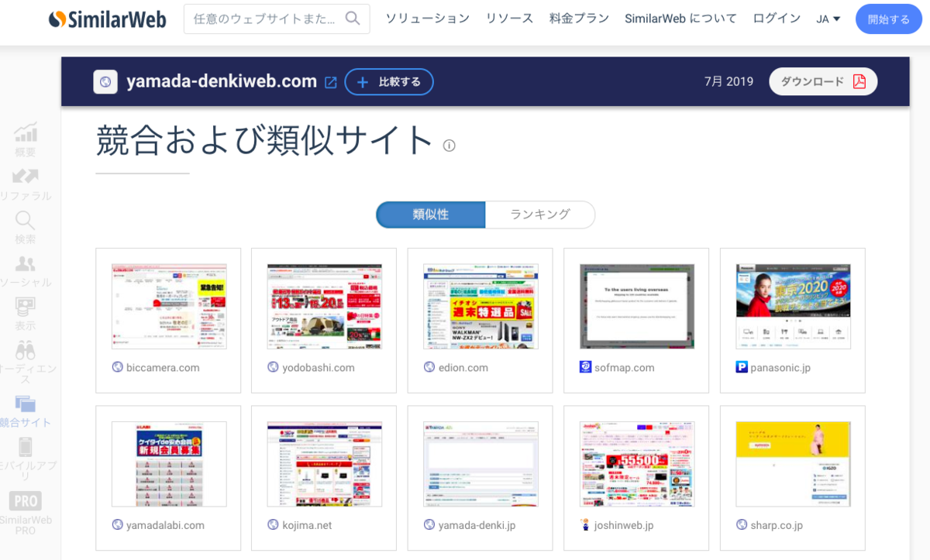Open the モバイルアプリ sidebar icon

pos(26,452)
